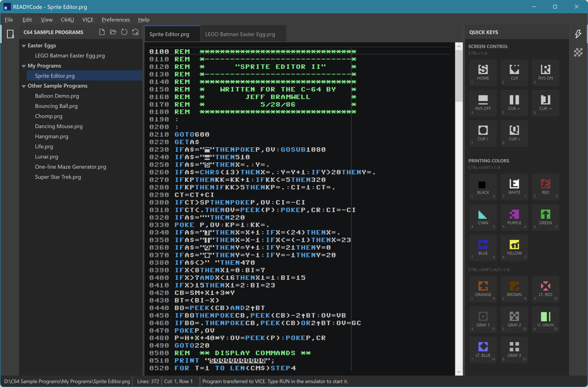Open the File menu

[9, 20]
